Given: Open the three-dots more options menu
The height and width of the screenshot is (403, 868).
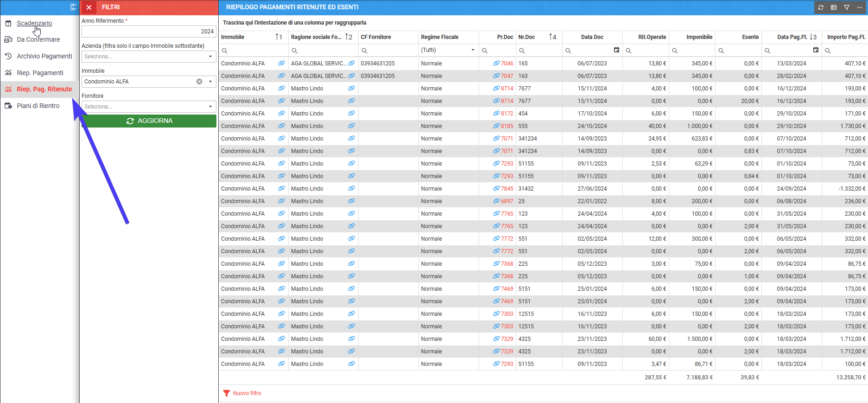Looking at the screenshot, I should 860,7.
